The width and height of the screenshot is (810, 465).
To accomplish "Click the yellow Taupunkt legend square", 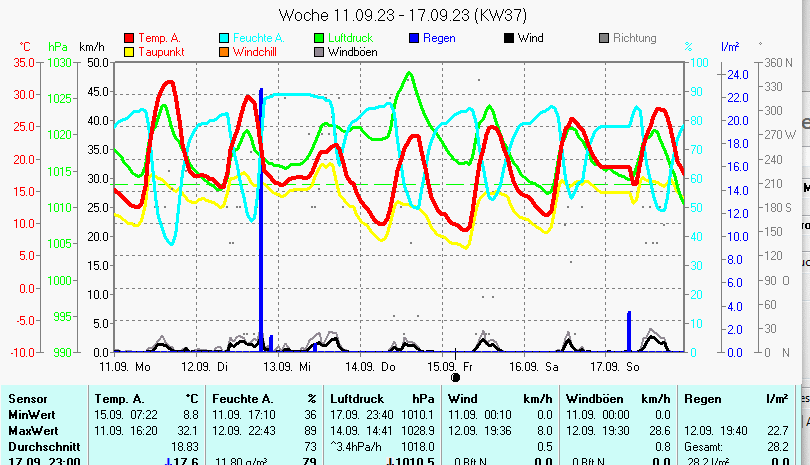I will 128,51.
